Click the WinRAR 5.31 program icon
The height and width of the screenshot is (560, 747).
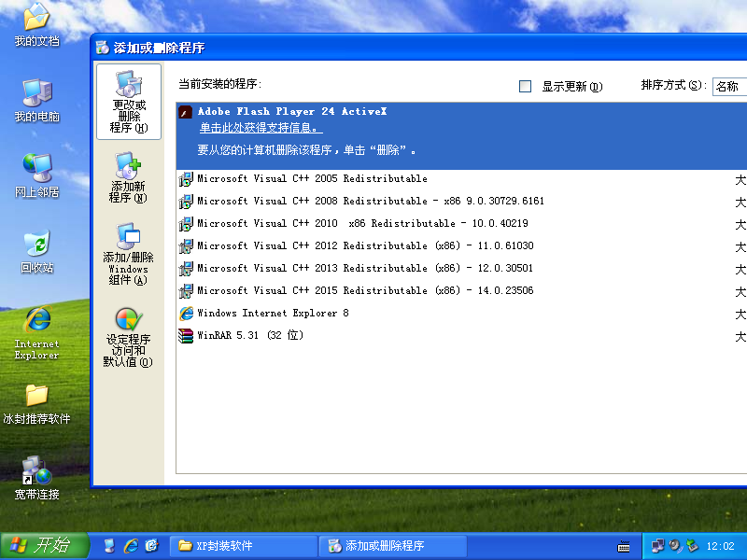point(186,336)
